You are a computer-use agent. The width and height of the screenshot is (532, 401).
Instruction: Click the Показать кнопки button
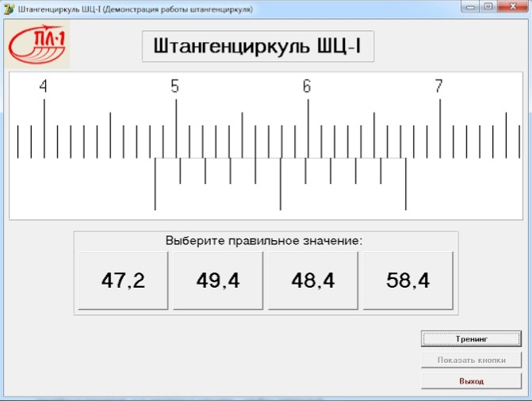click(471, 360)
